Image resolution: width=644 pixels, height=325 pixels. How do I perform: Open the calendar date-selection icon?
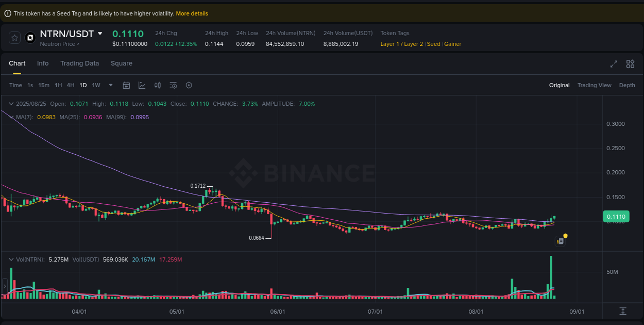(x=126, y=85)
